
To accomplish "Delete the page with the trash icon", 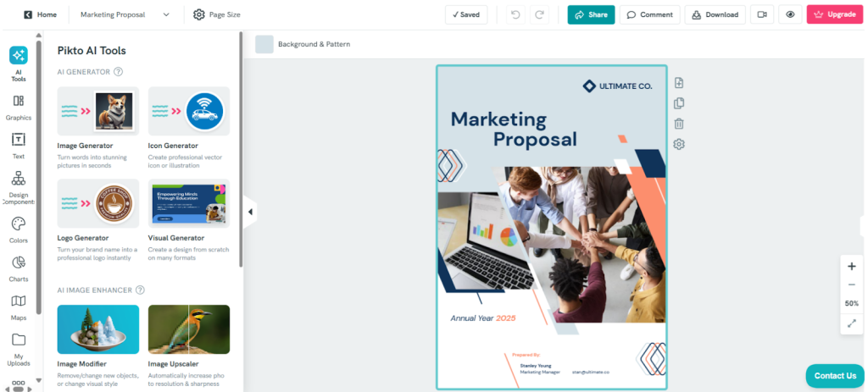I will point(679,124).
